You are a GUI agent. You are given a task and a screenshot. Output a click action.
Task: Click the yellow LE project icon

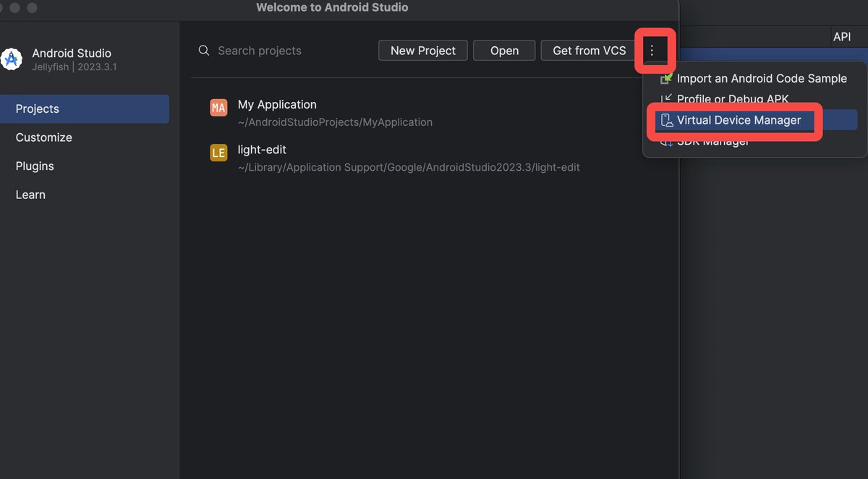218,153
